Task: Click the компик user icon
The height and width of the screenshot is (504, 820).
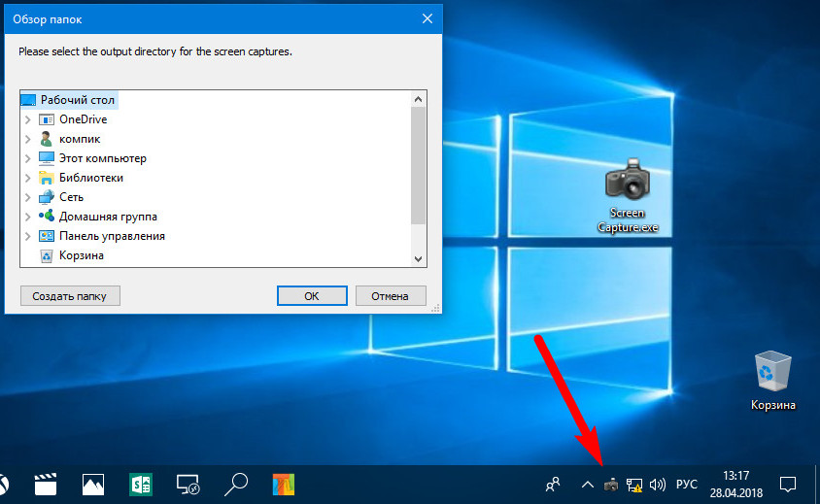Action: pos(47,139)
